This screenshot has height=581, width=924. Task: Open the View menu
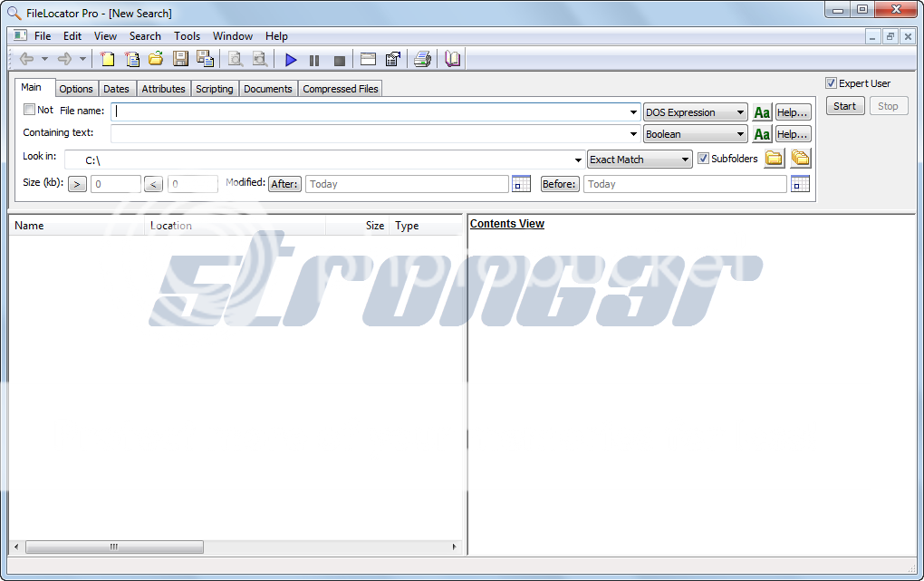[x=105, y=36]
